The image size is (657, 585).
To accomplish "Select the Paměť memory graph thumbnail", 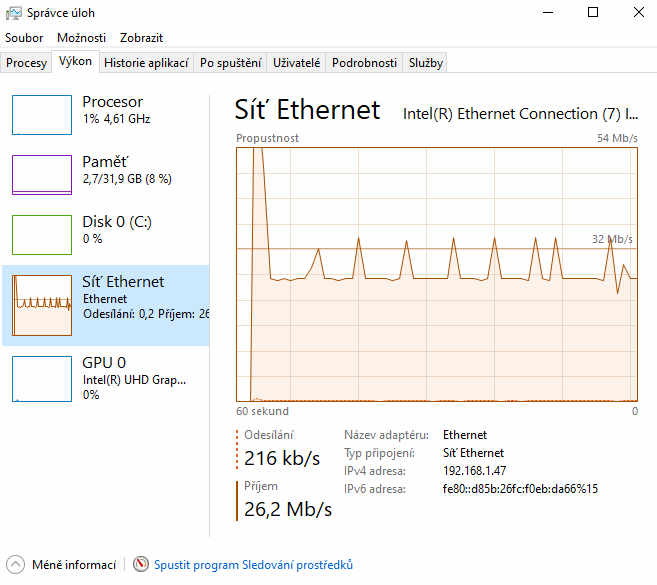I will coord(42,174).
